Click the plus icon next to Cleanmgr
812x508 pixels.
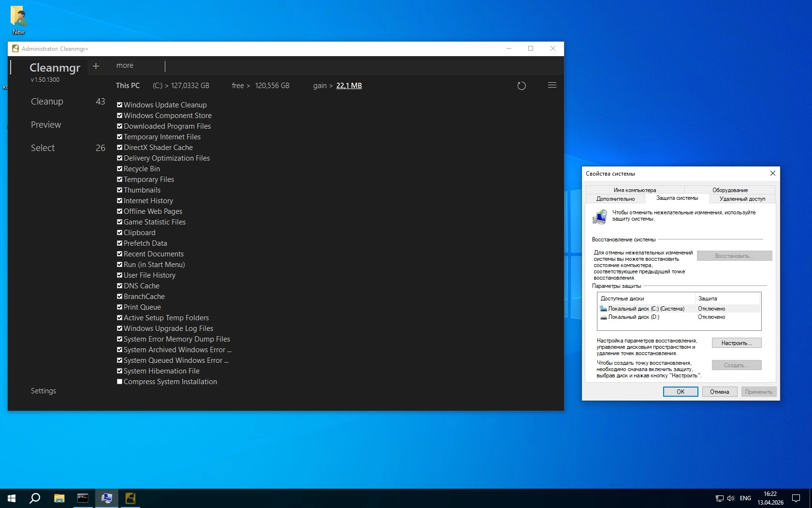pyautogui.click(x=96, y=66)
